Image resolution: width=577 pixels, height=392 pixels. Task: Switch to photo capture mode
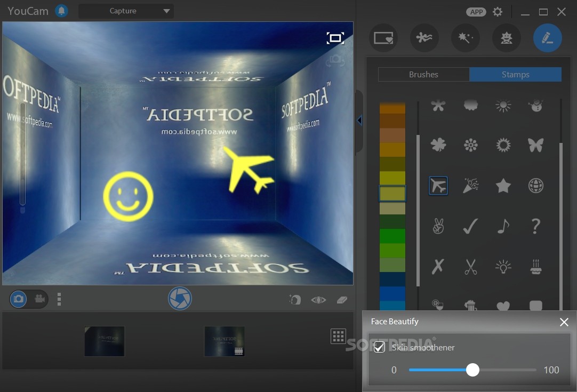point(19,299)
